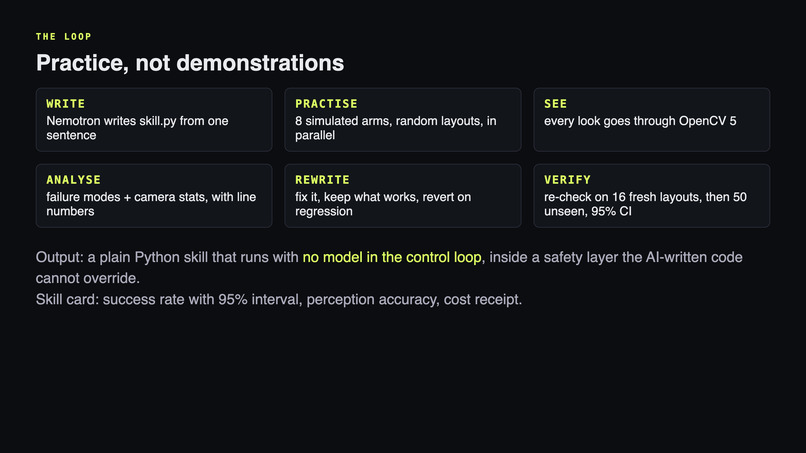Select the VERIFY card
This screenshot has width=806, height=453.
[x=651, y=196]
